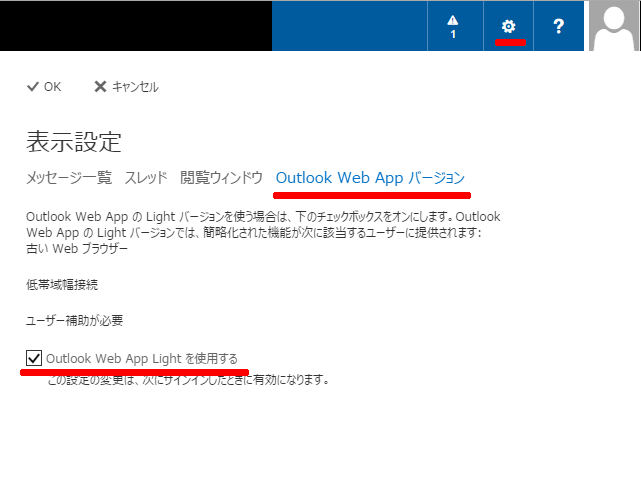Confirm changes with OK
Viewport: 641px width, 503px height.
coord(44,87)
